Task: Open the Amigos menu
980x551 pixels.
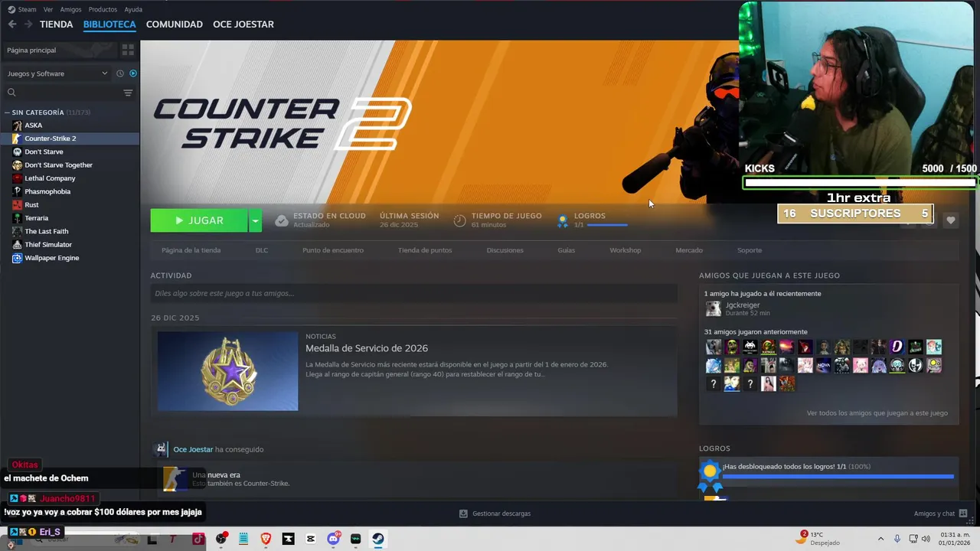Action: [70, 9]
